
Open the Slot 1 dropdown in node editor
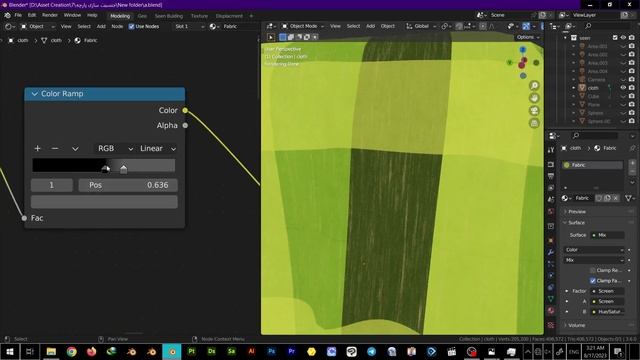pos(189,27)
